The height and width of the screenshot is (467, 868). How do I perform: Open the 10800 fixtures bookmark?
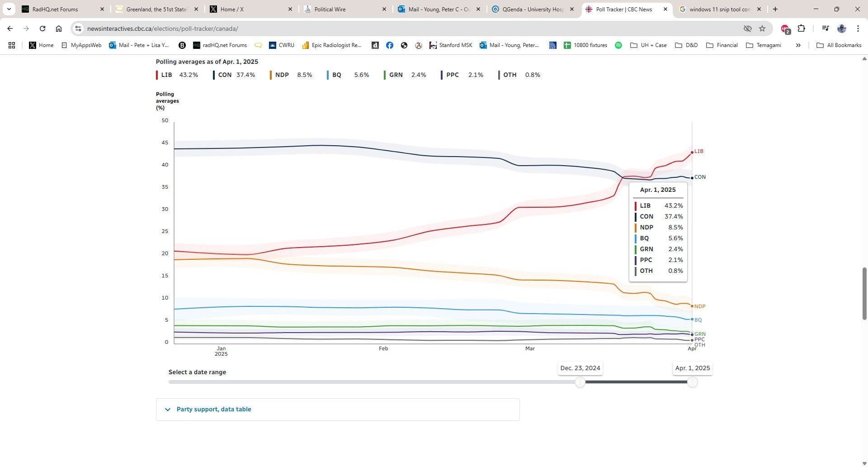click(585, 45)
